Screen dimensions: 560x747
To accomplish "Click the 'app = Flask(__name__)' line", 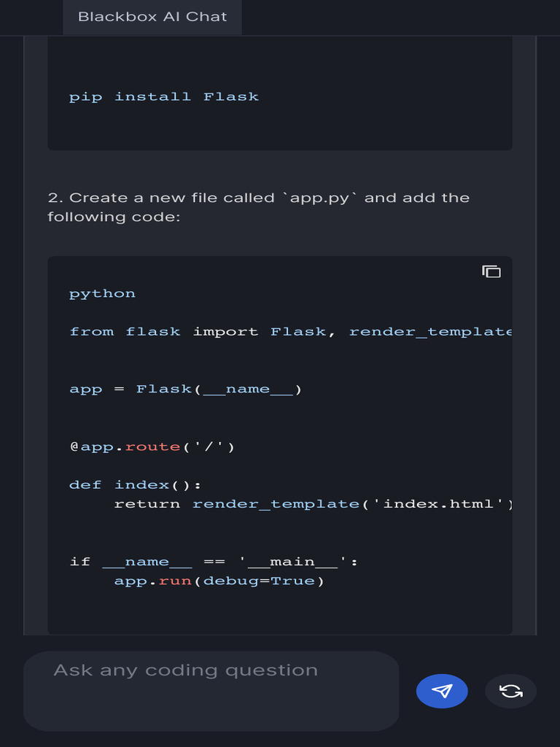I will click(x=185, y=389).
